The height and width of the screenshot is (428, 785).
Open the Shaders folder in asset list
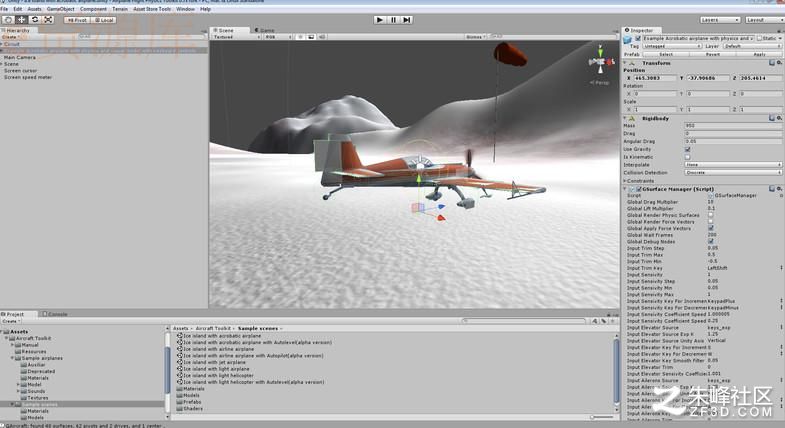click(x=190, y=408)
